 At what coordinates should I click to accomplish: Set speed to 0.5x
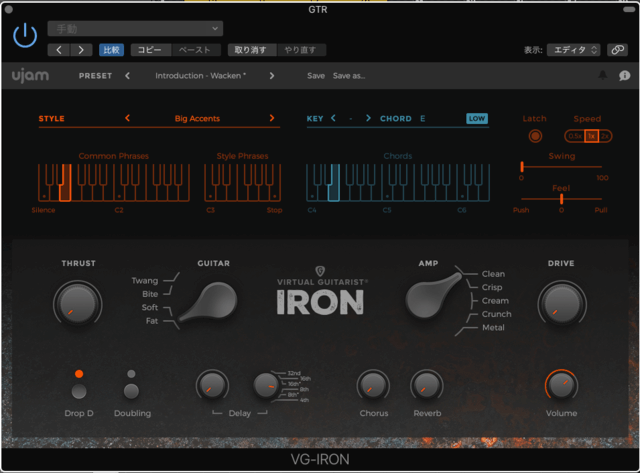[575, 136]
